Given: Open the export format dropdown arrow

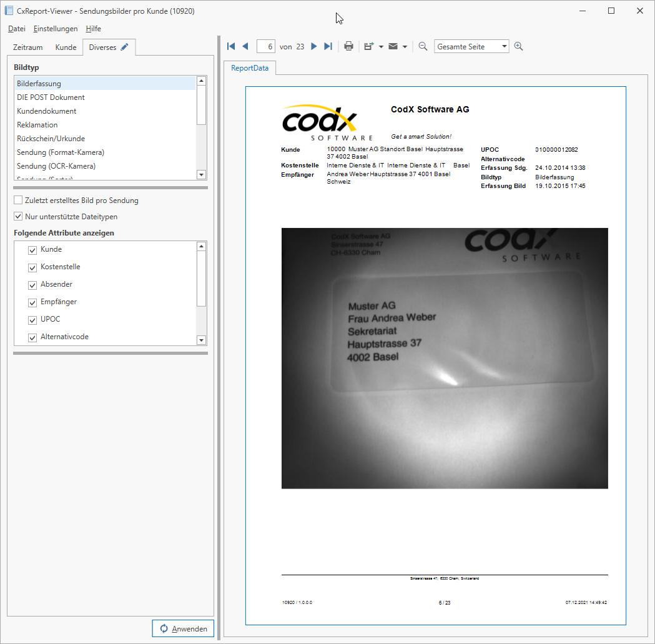Looking at the screenshot, I should tap(381, 47).
